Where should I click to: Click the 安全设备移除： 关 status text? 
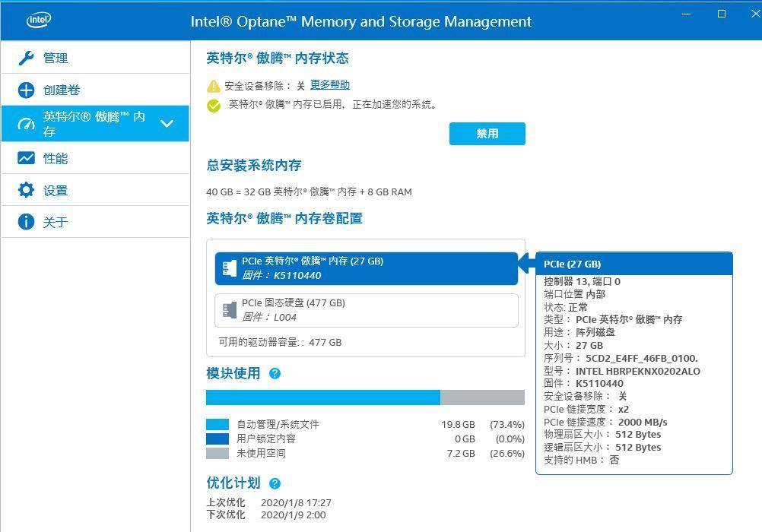[265, 86]
